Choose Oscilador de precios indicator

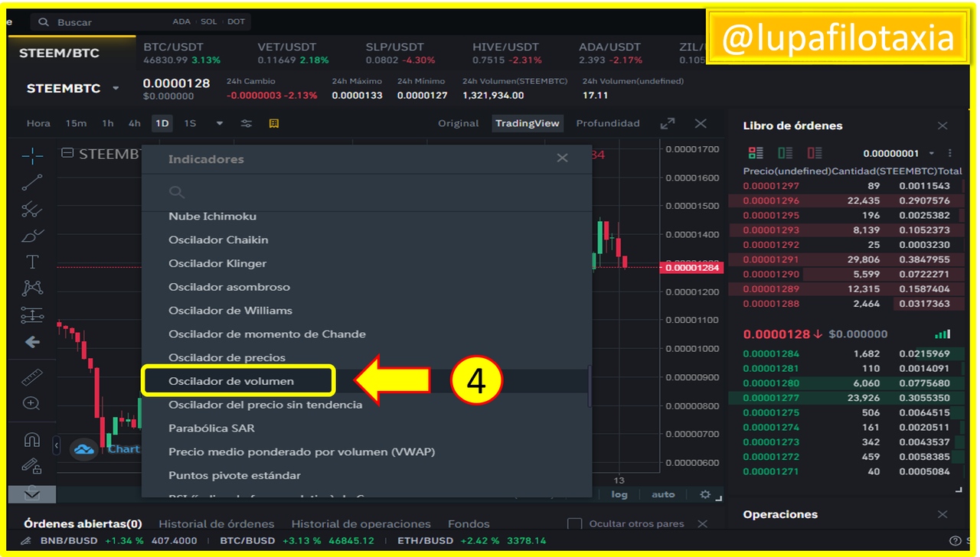[227, 357]
